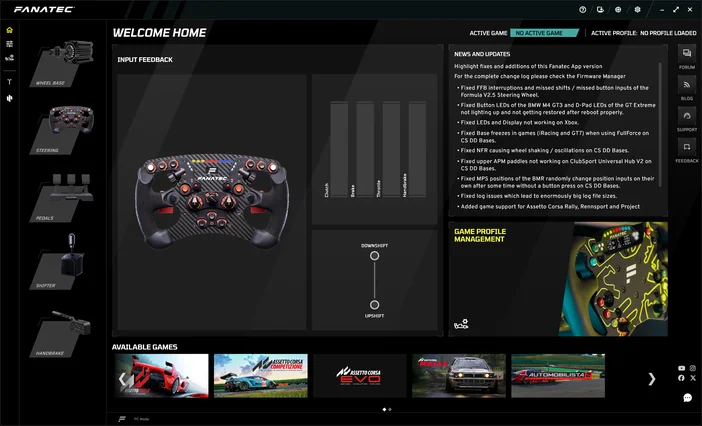Click the T-shaped icon in the left sidebar
Viewport: 702px width, 426px height.
(x=9, y=82)
